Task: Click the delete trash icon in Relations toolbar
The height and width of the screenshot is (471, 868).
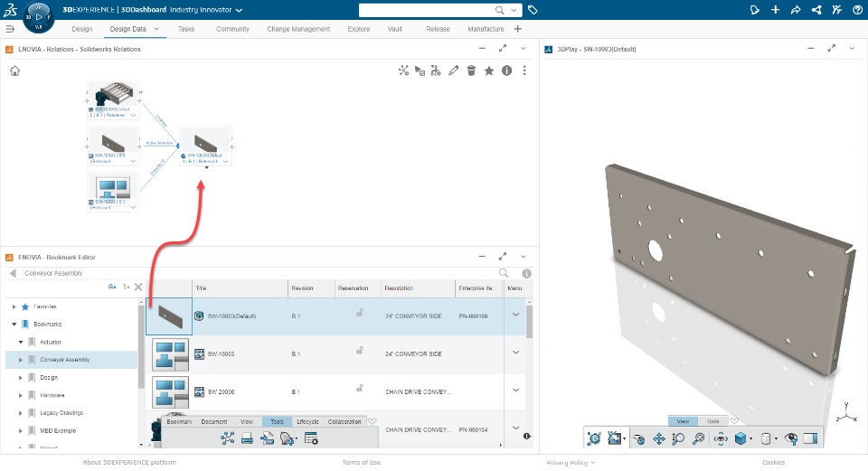Action: (471, 71)
